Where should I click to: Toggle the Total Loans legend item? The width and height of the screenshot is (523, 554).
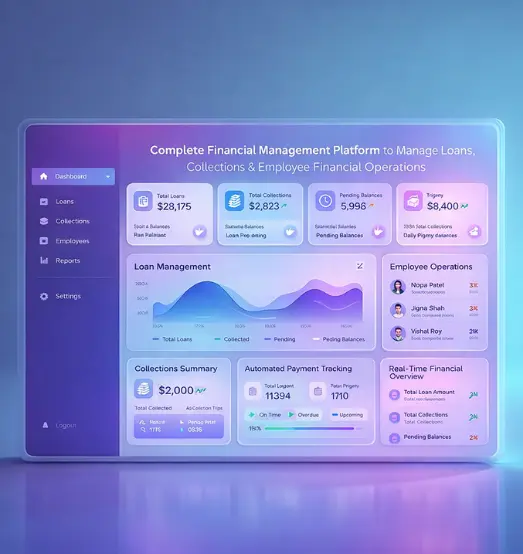pos(172,339)
